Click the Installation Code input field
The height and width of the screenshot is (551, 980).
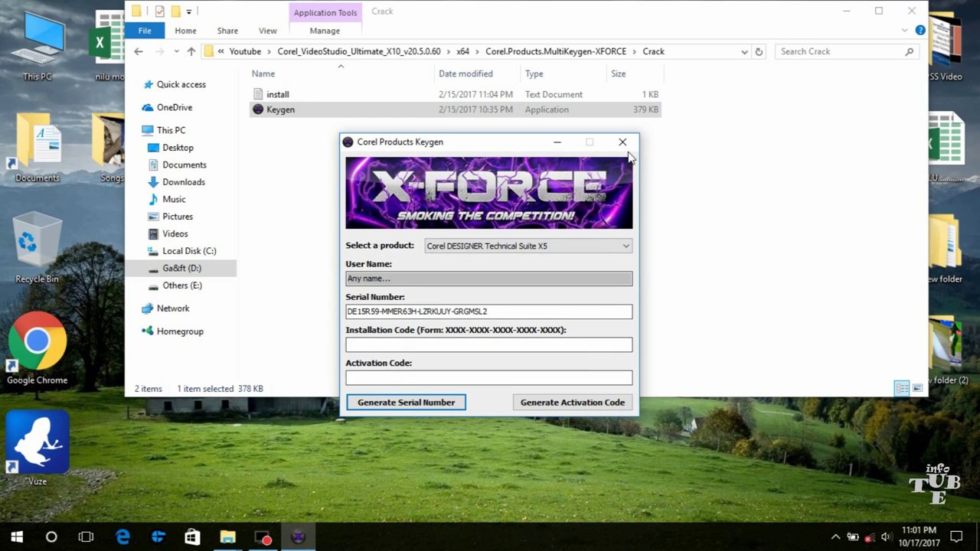(489, 344)
